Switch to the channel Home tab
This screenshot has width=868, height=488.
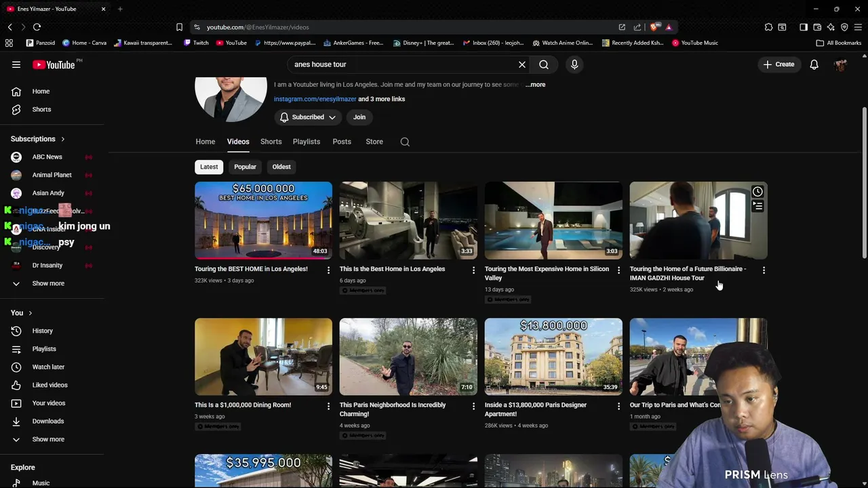(205, 142)
